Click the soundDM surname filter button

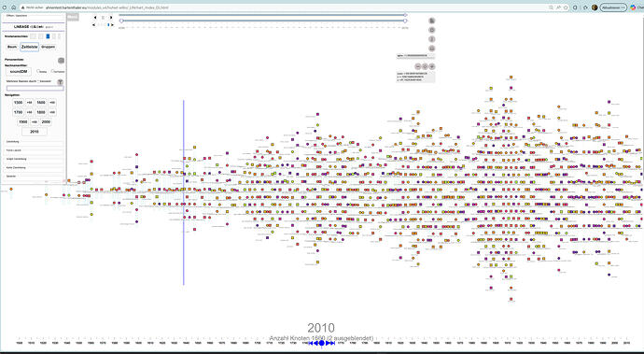point(19,72)
